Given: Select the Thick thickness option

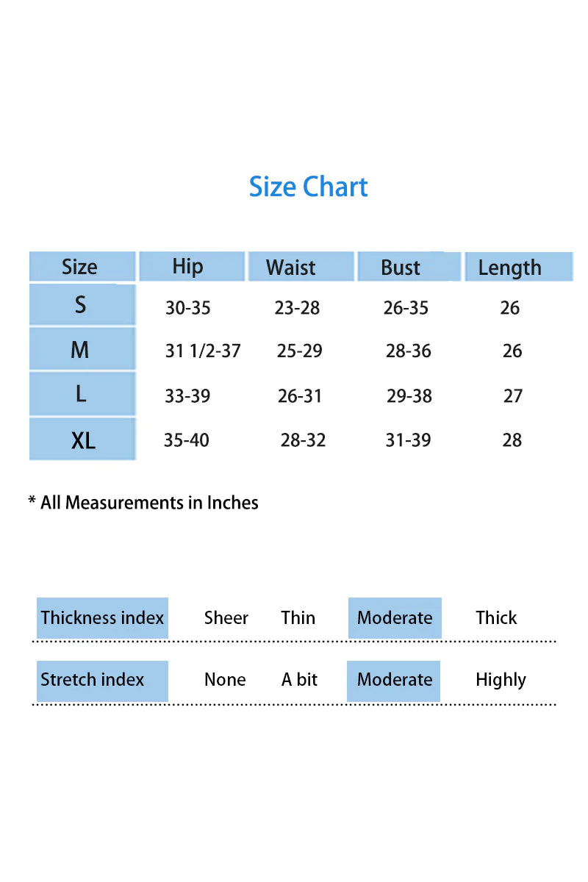Looking at the screenshot, I should [496, 618].
